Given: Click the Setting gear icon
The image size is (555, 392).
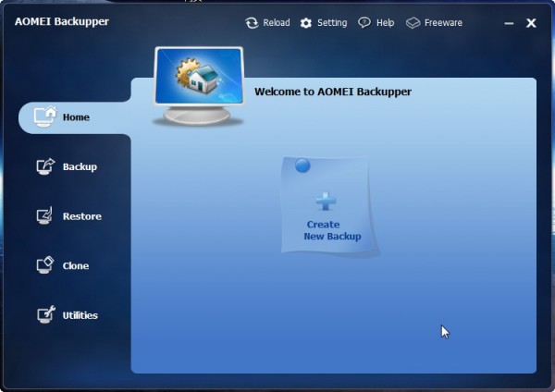Looking at the screenshot, I should pyautogui.click(x=306, y=23).
